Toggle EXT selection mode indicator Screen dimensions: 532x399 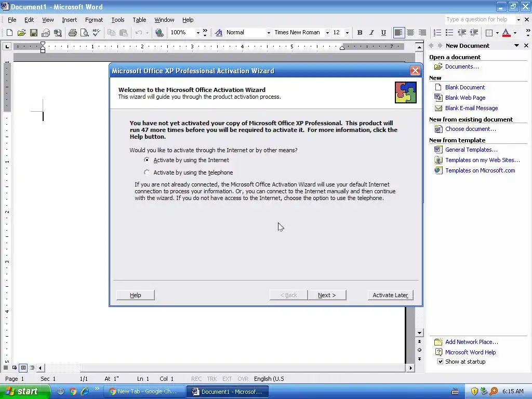pyautogui.click(x=227, y=379)
